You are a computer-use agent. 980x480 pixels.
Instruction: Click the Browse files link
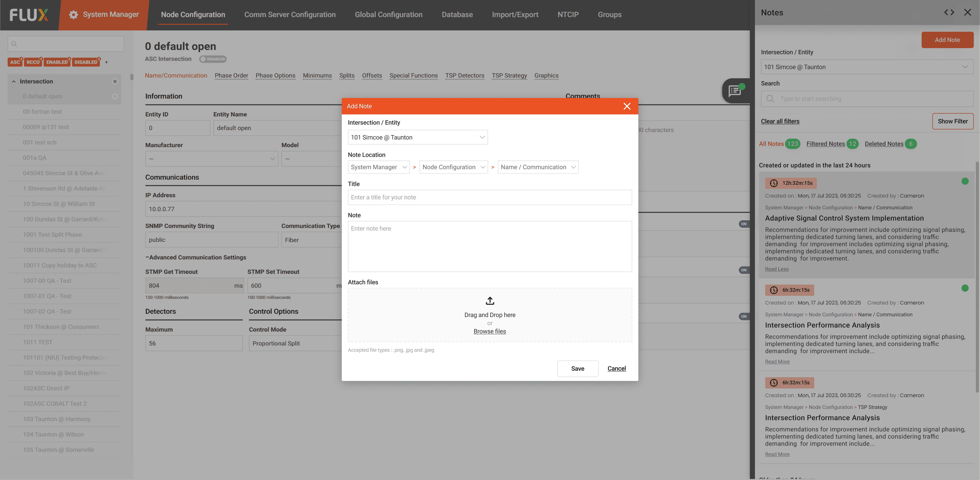(x=489, y=331)
